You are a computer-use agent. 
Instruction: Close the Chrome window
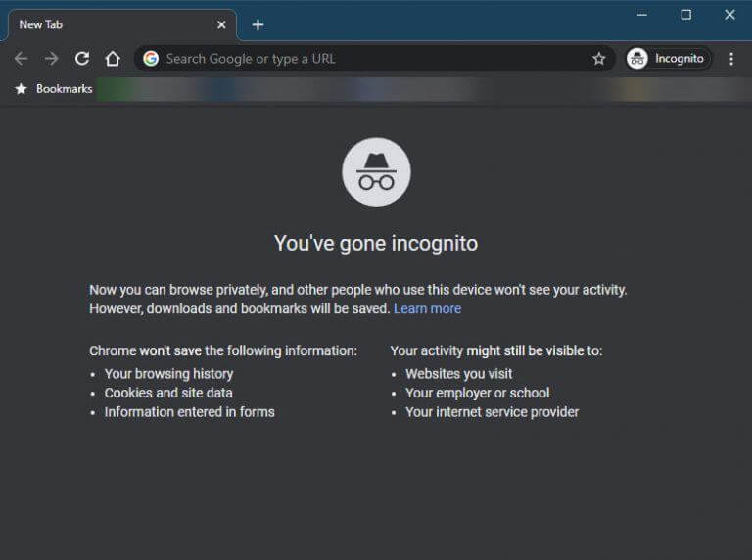tap(729, 15)
